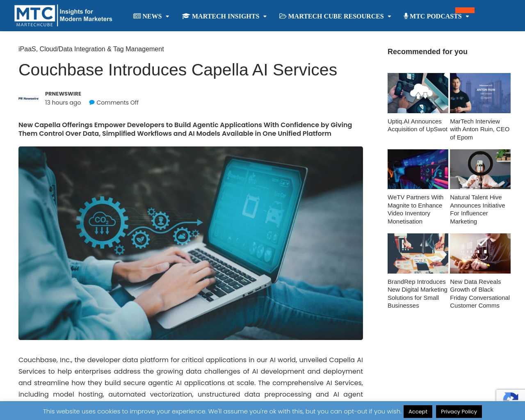The width and height of the screenshot is (525, 420).
Task: Click the Uptiq.AI cloud upload thumbnail
Action: point(418,93)
